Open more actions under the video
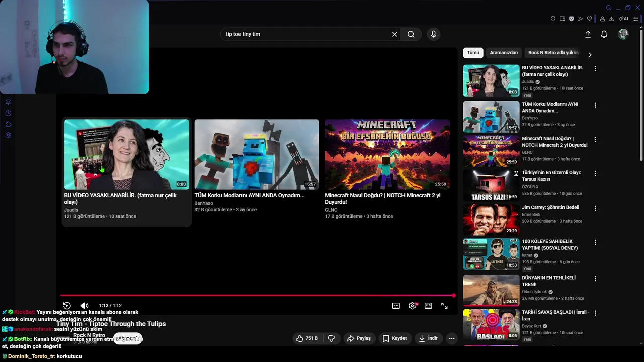This screenshot has width=644, height=362. coord(452,338)
